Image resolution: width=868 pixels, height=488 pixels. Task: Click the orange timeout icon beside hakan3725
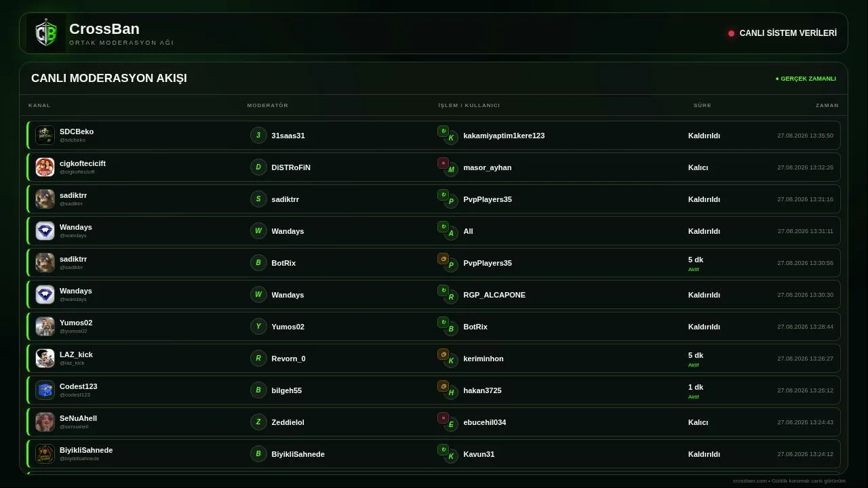[443, 386]
